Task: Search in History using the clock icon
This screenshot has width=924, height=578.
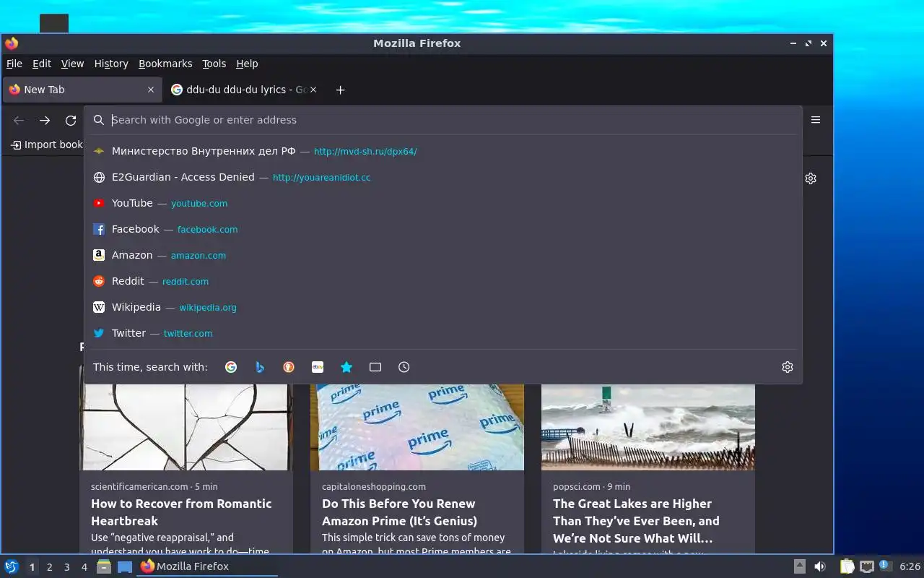Action: 404,367
